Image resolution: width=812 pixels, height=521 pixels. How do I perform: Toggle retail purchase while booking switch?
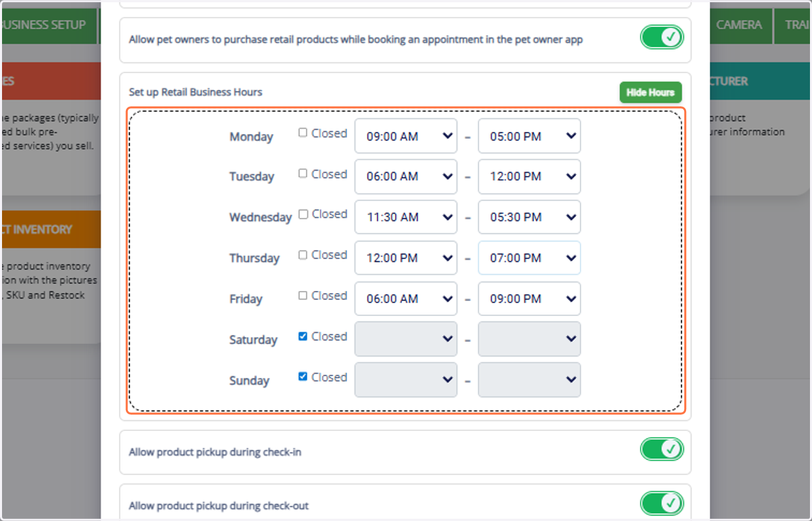click(662, 38)
